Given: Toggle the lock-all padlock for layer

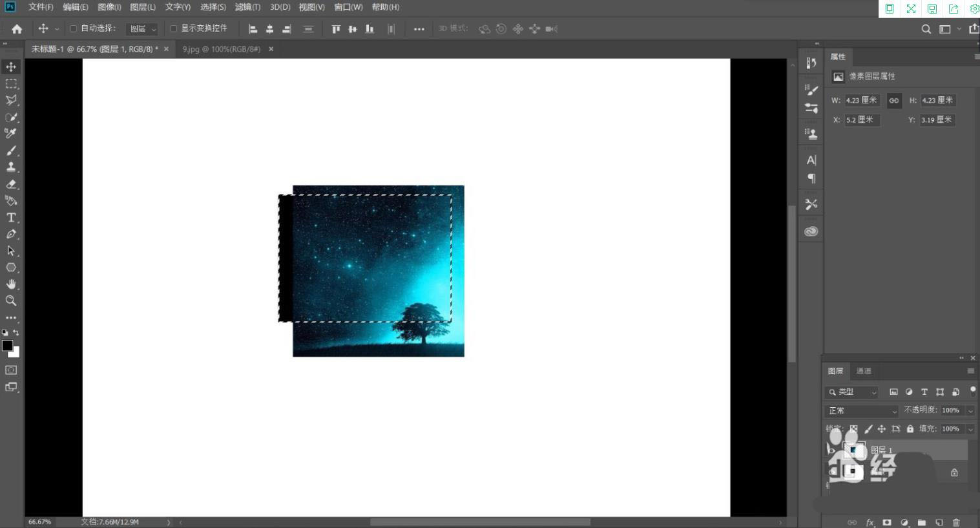Looking at the screenshot, I should click(910, 428).
